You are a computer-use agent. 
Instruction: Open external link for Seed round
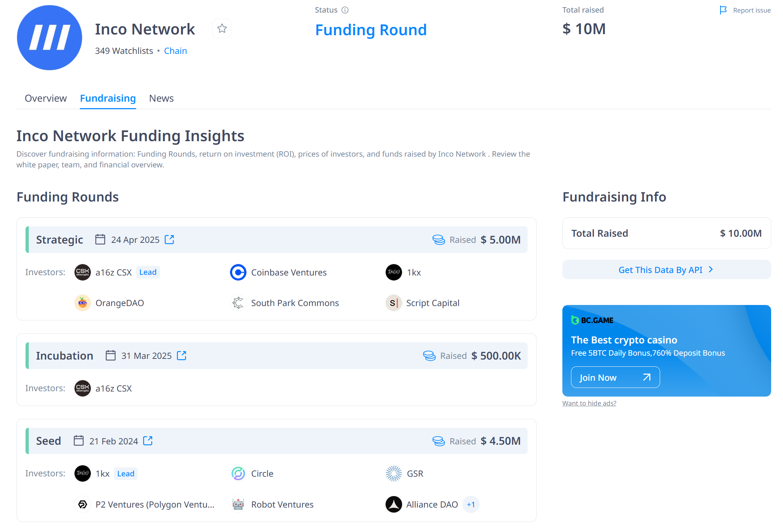point(148,441)
